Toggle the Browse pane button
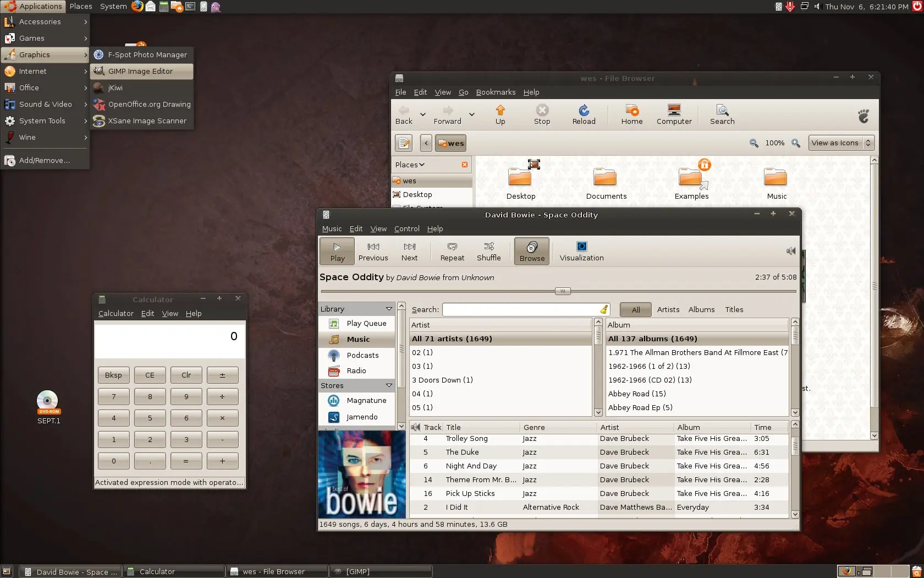This screenshot has width=924, height=578. pyautogui.click(x=532, y=252)
